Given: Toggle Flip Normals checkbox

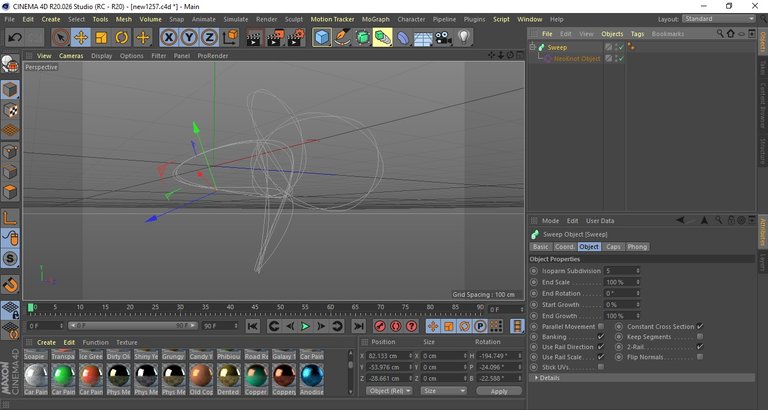Looking at the screenshot, I should tap(700, 357).
